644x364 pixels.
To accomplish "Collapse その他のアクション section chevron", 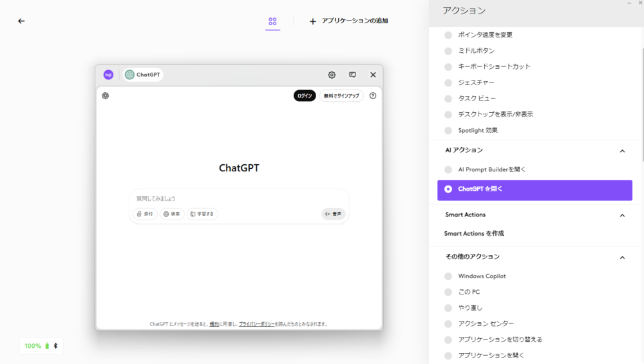I will coord(622,258).
